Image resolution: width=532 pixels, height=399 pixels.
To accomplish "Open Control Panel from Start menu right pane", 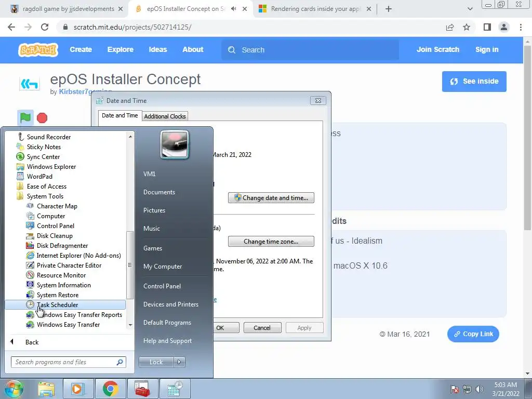I will pyautogui.click(x=162, y=286).
